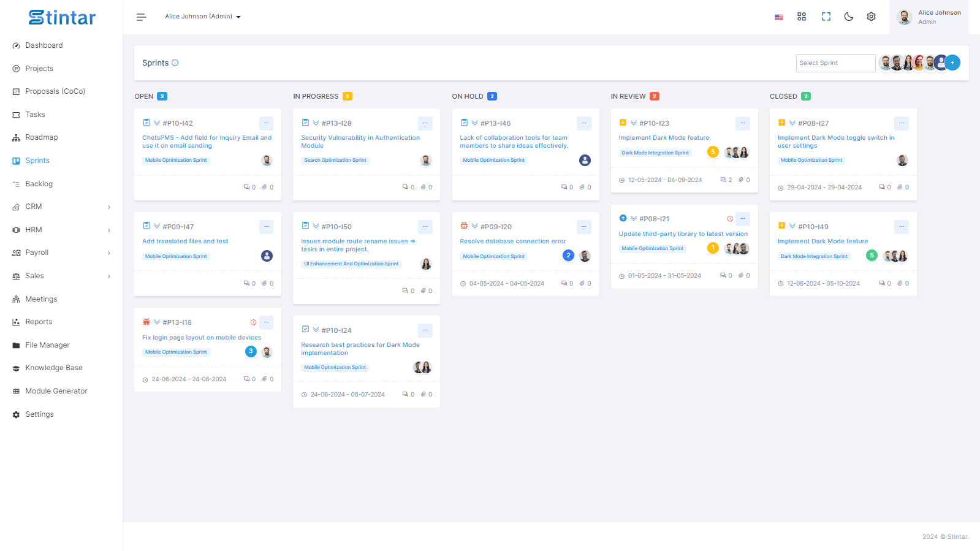Expand priority chevron on card #P10-I42
This screenshot has height=551, width=980.
tap(157, 123)
